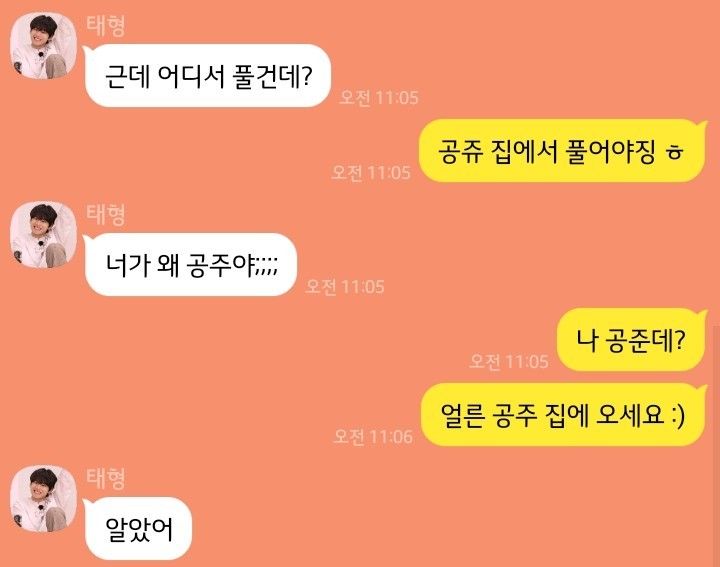Click the 오전 11:05 timestamp beside '나 공준데?'

tap(509, 362)
